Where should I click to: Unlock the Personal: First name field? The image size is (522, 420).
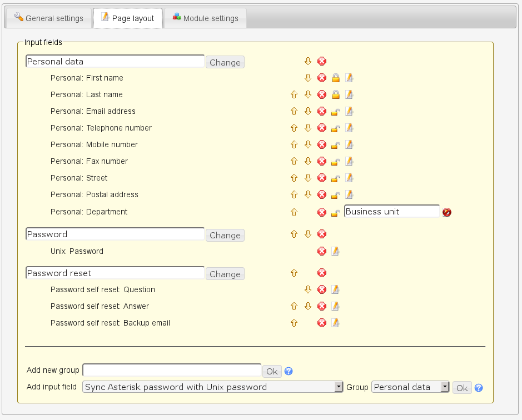[x=336, y=78]
